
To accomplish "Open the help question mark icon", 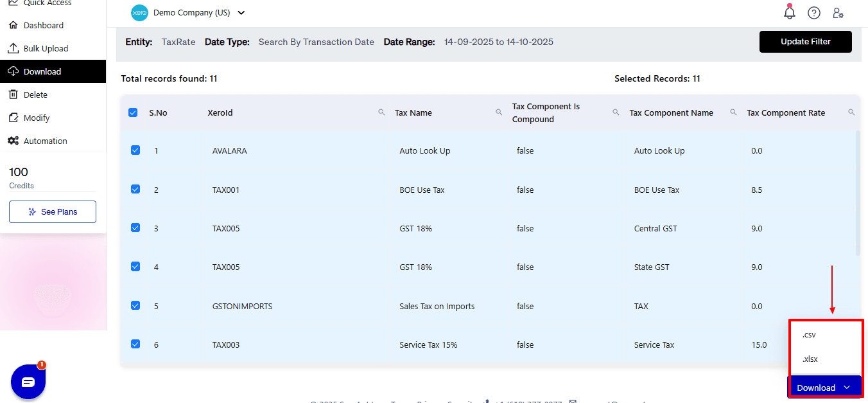I will point(814,12).
